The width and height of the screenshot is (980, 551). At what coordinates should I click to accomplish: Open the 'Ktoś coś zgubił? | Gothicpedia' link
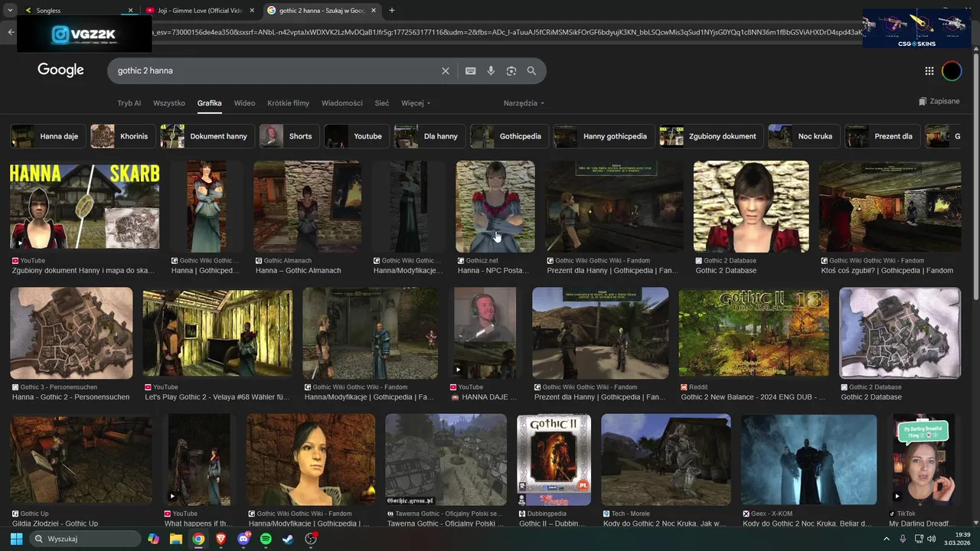click(887, 271)
